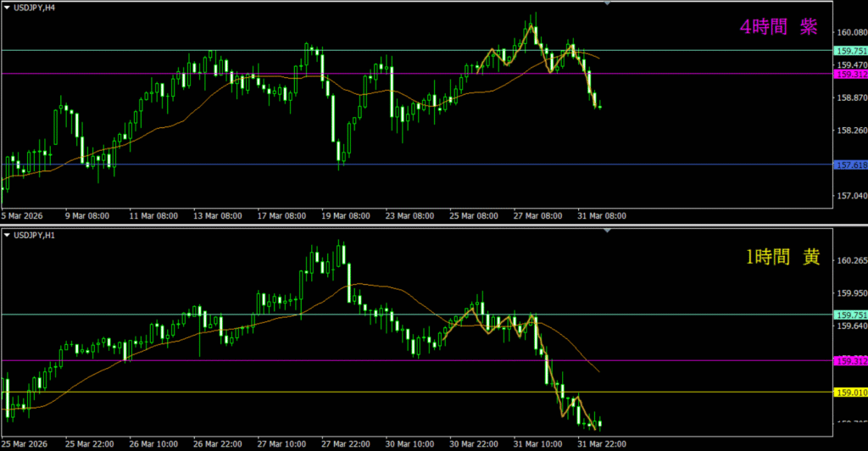The width and height of the screenshot is (868, 451).
Task: Select the 159.751 price label on H4 chart
Action: 850,51
